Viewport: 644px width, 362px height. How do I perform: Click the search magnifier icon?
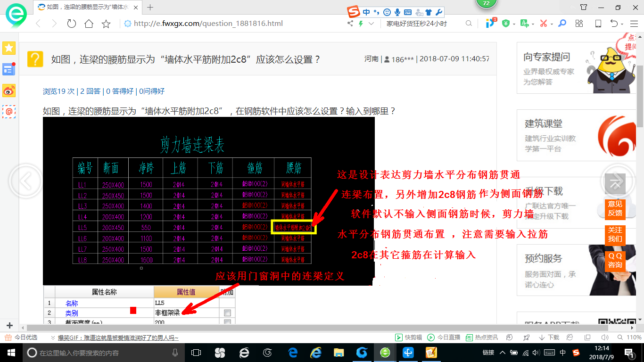[x=469, y=24]
